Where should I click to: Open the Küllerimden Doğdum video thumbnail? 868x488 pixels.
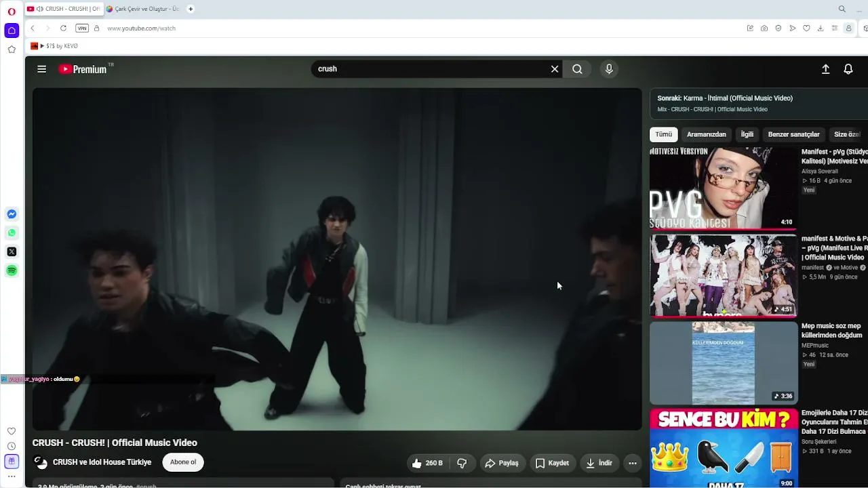point(724,363)
